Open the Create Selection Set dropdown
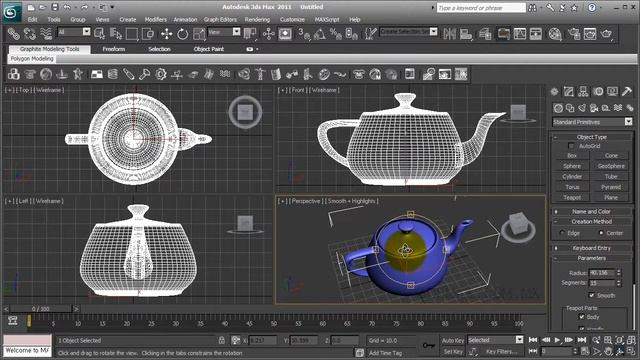This screenshot has width=640, height=360. click(409, 31)
